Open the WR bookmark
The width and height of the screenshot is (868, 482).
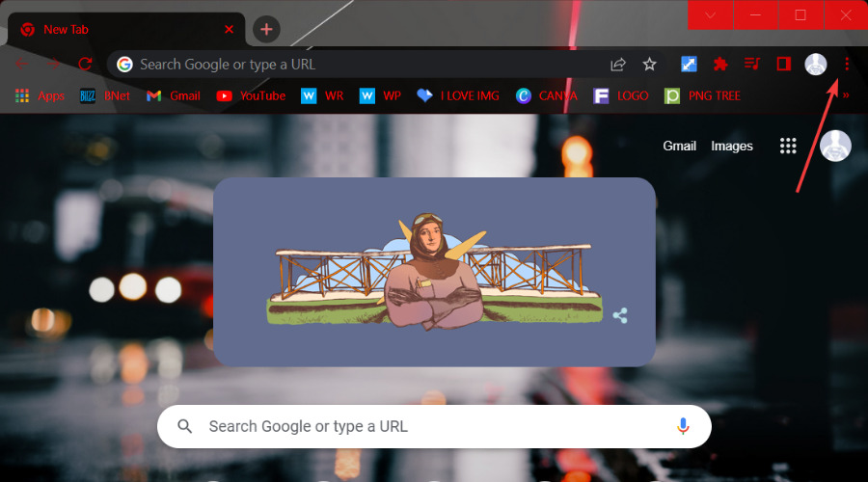322,95
